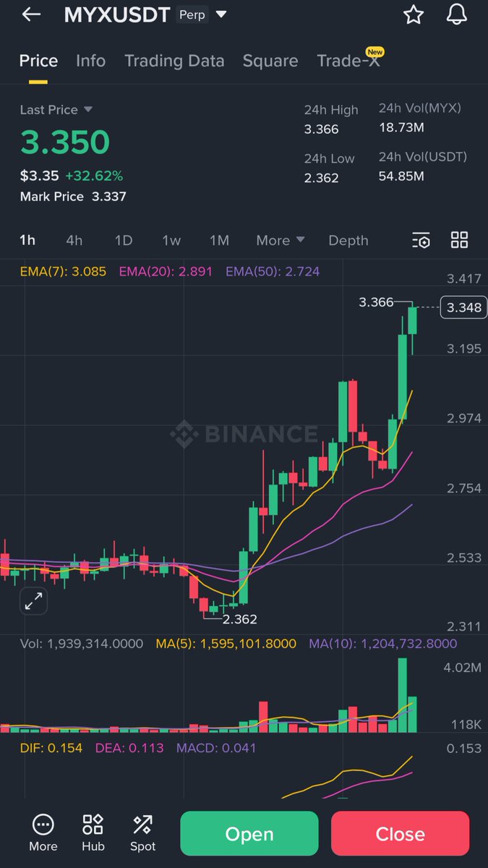Tap the DEA: 0.113 label
Screen dimensions: 488x868
point(129,748)
